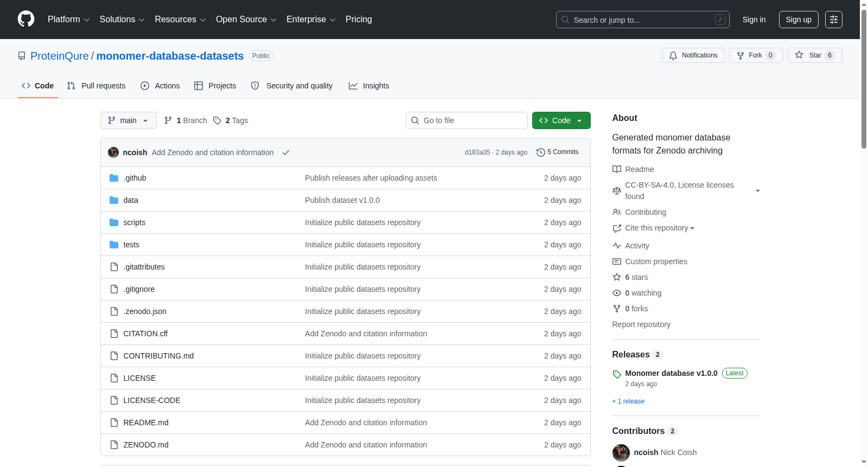868x467 pixels.
Task: Open the Contributing link in About
Action: click(646, 212)
